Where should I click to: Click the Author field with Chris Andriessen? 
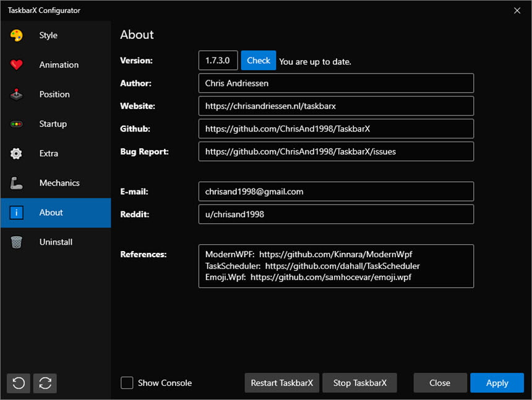click(x=337, y=83)
